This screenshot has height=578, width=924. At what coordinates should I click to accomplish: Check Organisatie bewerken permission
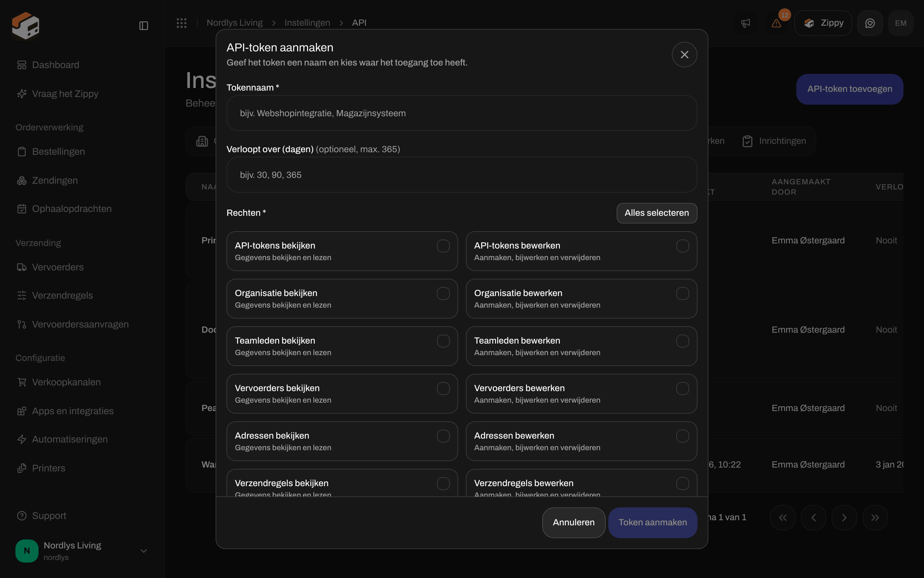coord(683,293)
